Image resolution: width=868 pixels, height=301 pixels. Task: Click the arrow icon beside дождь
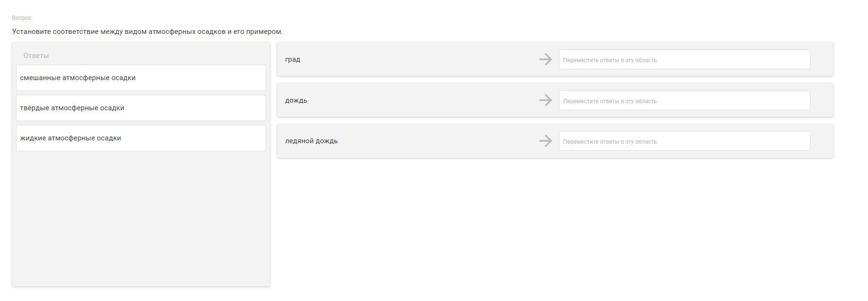(545, 100)
